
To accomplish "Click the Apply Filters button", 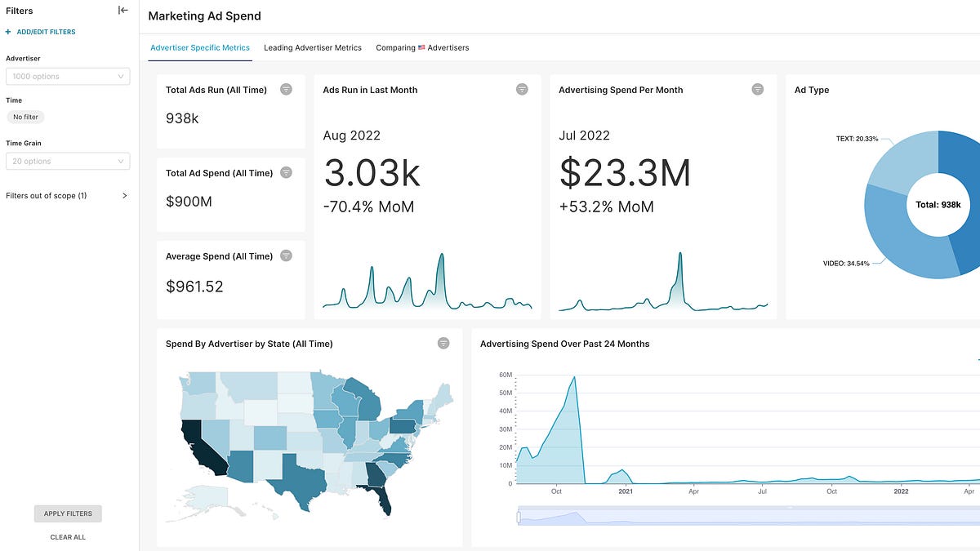I will tap(68, 513).
